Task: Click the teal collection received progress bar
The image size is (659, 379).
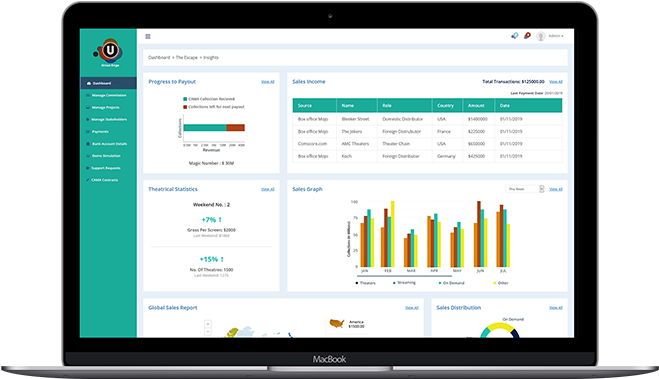Action: [x=205, y=128]
